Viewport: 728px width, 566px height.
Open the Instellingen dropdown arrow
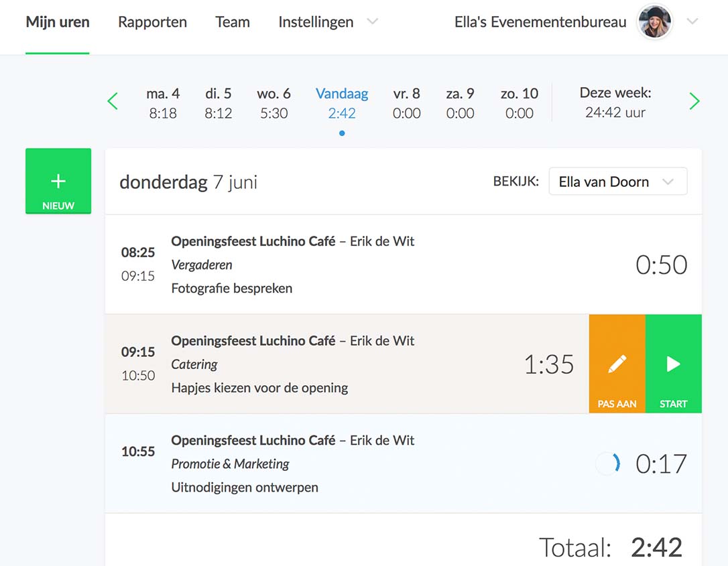[x=372, y=22]
